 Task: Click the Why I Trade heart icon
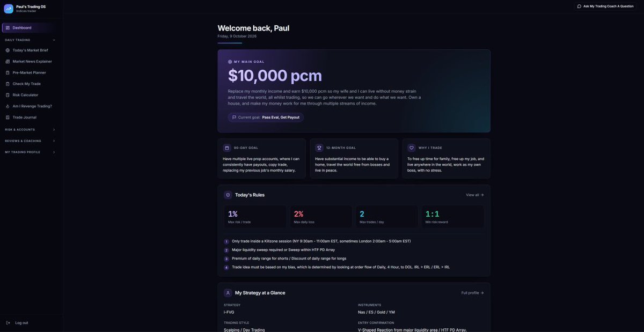(x=412, y=148)
